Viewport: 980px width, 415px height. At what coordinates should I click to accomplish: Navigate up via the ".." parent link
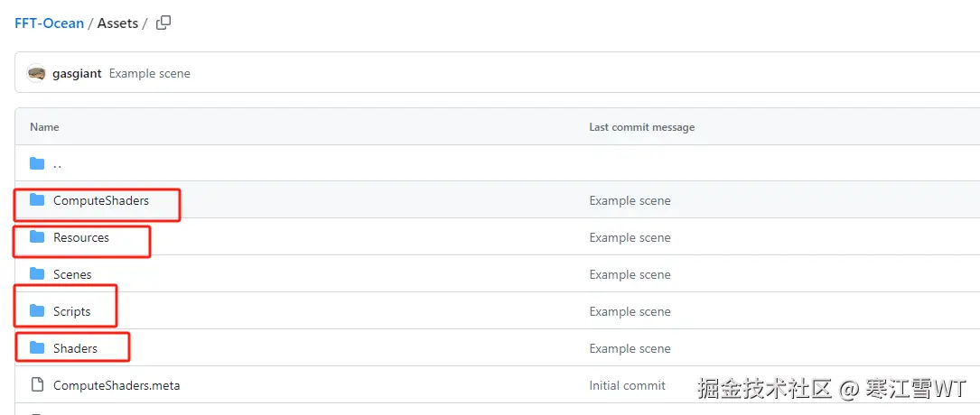[58, 164]
